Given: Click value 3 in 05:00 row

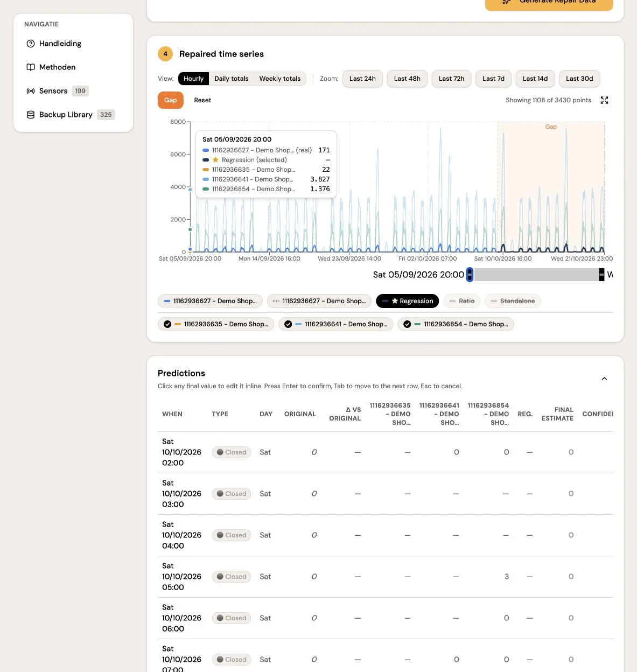Looking at the screenshot, I should tap(507, 577).
